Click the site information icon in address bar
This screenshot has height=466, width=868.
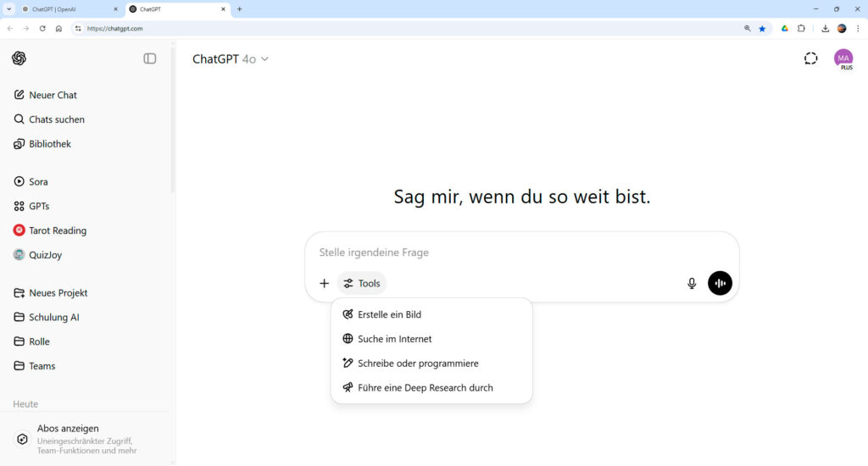[x=78, y=28]
